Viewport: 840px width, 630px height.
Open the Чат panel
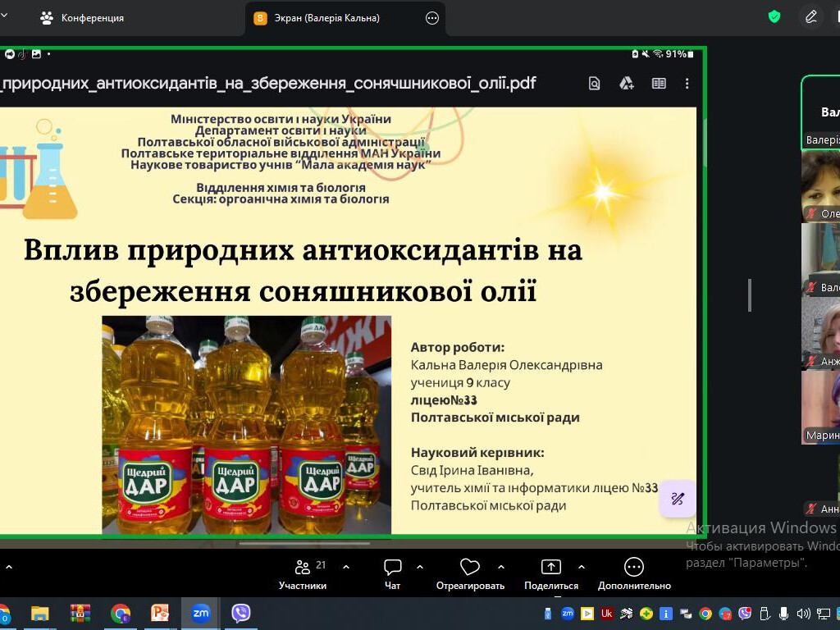[392, 574]
